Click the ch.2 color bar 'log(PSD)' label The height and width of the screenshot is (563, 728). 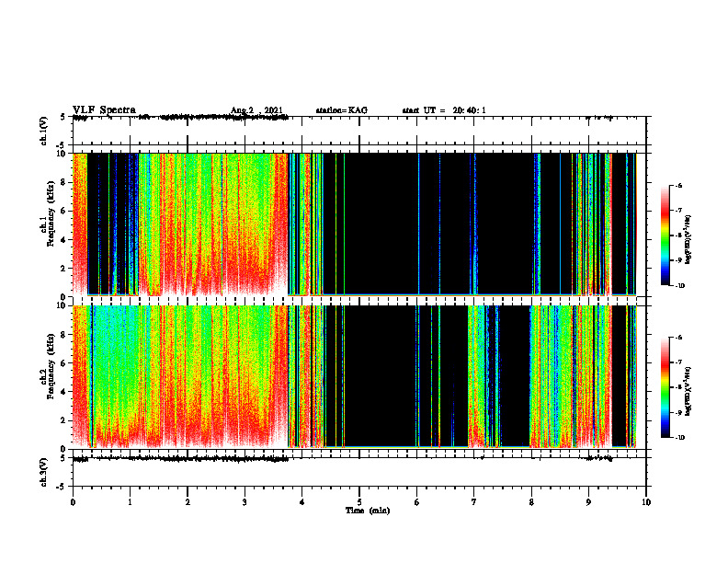pos(688,392)
